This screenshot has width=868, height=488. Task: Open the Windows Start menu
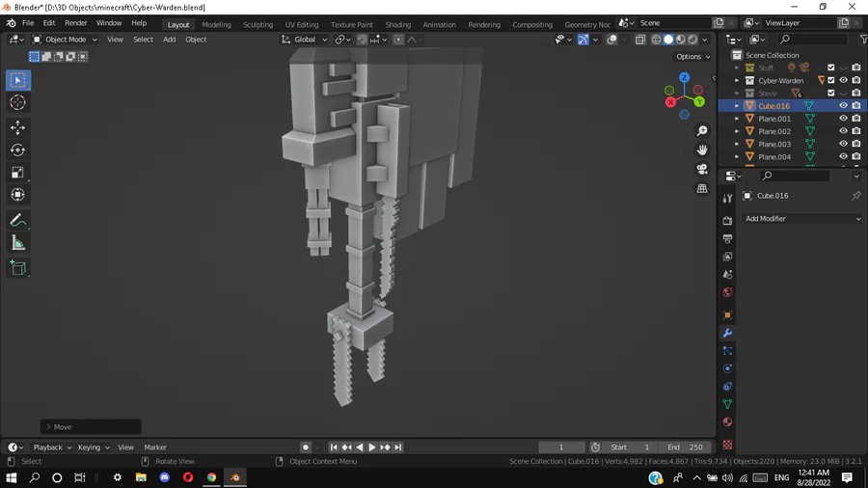[x=11, y=477]
